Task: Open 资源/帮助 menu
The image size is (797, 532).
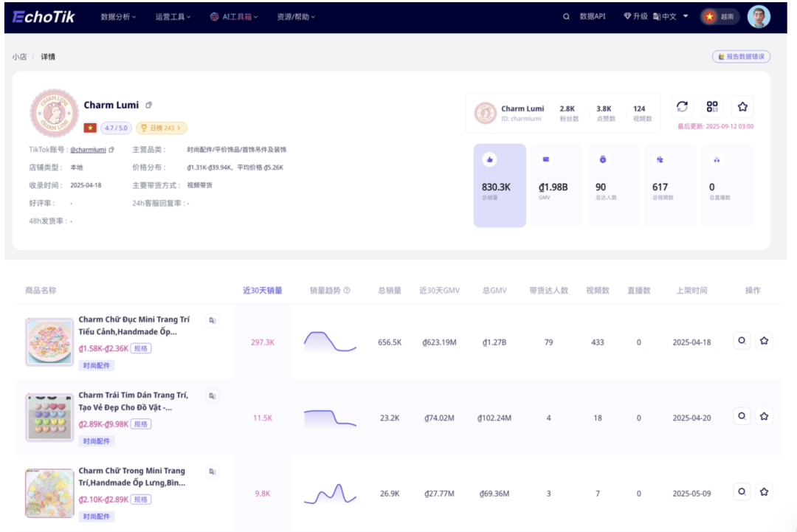Action: [x=296, y=16]
